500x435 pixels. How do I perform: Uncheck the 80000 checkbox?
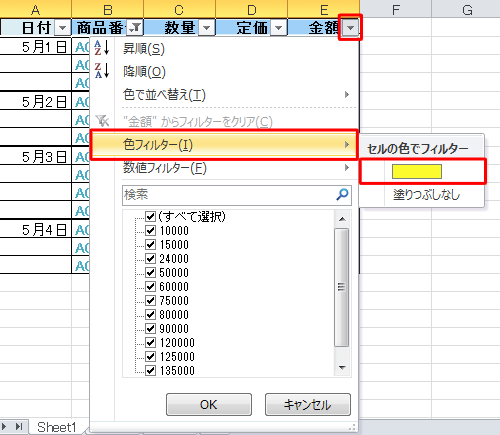click(151, 315)
